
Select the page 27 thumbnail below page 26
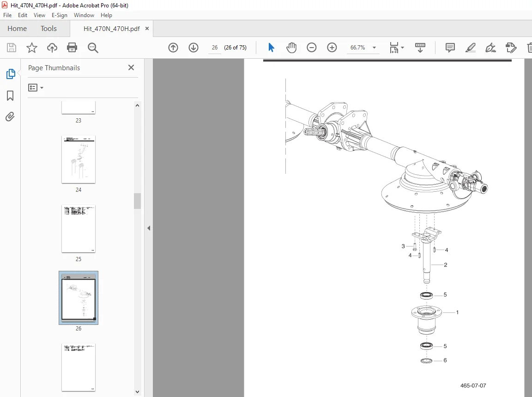tap(79, 367)
